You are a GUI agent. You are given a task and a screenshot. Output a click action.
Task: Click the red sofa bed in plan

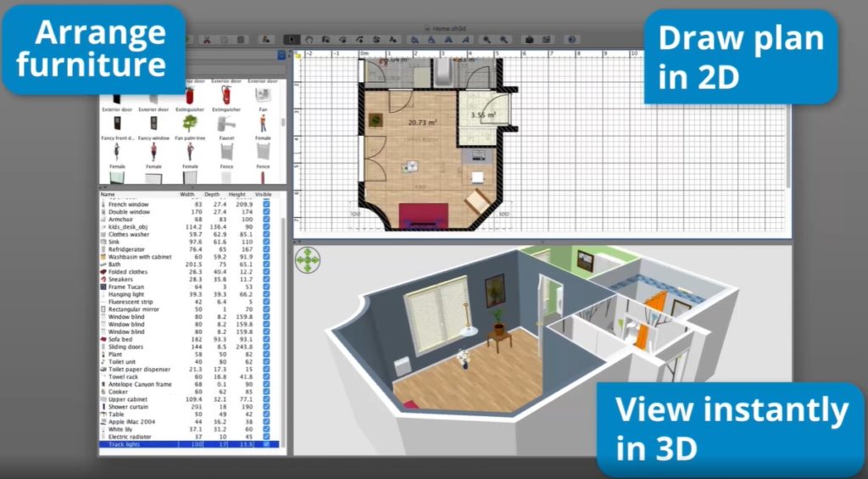coord(424,216)
